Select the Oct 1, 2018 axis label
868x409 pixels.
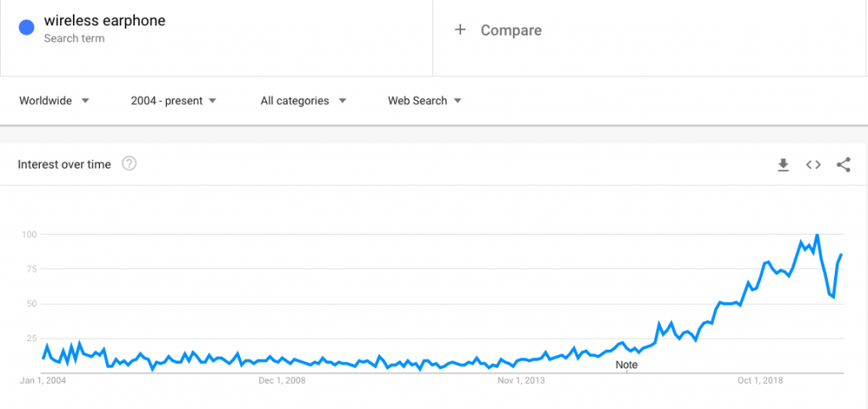click(760, 380)
